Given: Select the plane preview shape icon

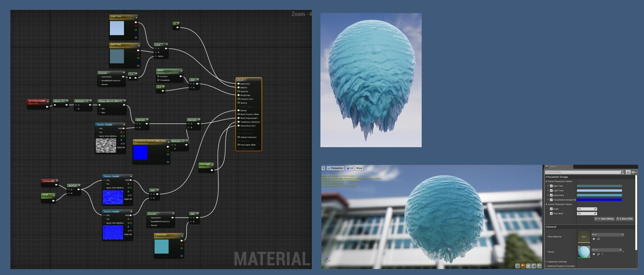Looking at the screenshot, I should [528, 266].
